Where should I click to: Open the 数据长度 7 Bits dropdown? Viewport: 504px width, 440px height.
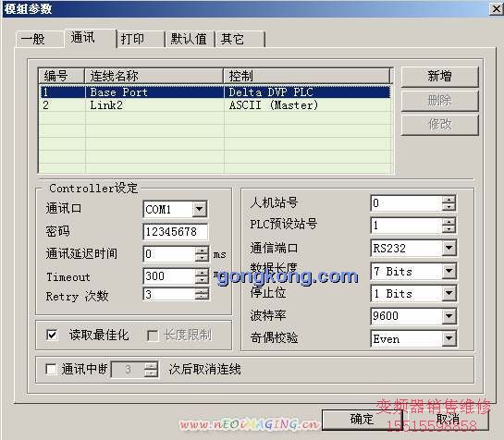449,271
